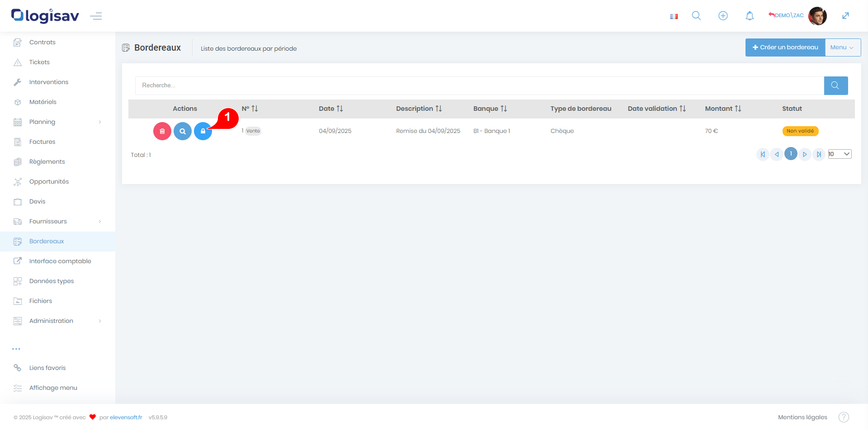Validate bordereau using the lock icon
The width and height of the screenshot is (868, 431).
click(203, 131)
